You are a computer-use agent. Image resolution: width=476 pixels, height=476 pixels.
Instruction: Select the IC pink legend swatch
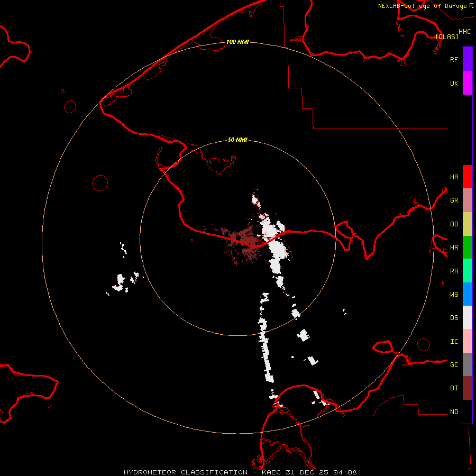pyautogui.click(x=467, y=341)
